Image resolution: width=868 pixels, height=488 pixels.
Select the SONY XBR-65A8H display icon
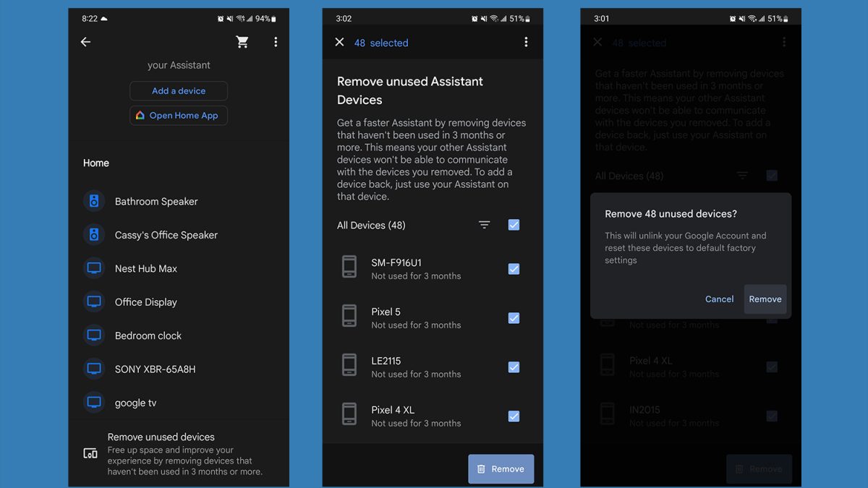point(94,369)
